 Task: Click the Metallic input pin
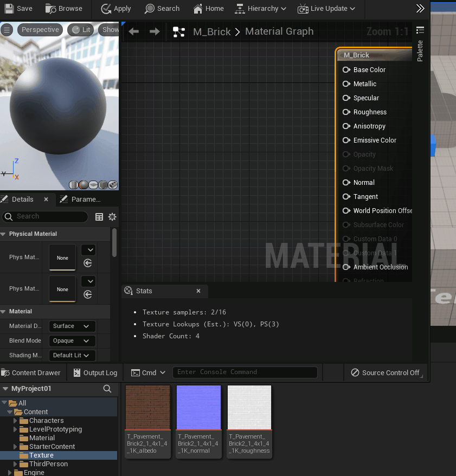[x=346, y=84]
